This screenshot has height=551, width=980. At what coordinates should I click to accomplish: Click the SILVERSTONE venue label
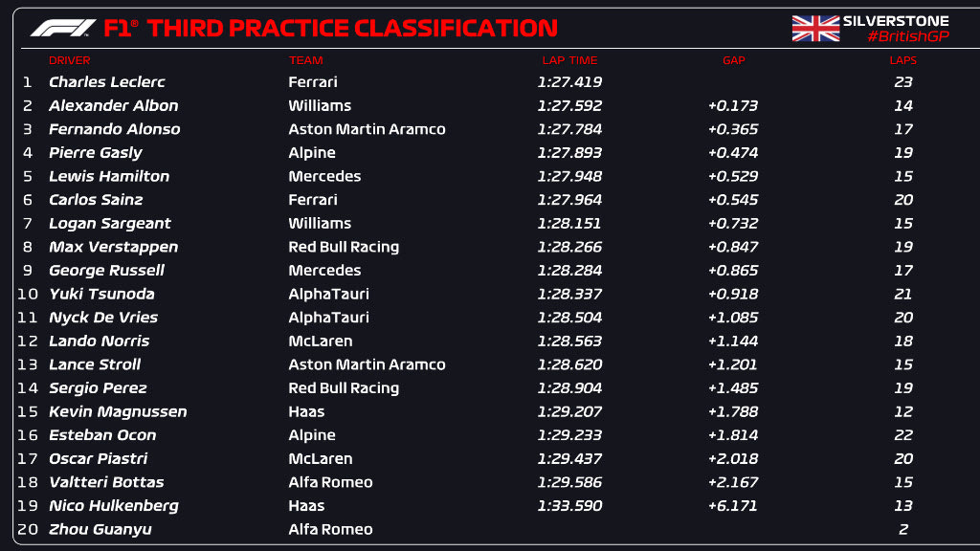896,21
